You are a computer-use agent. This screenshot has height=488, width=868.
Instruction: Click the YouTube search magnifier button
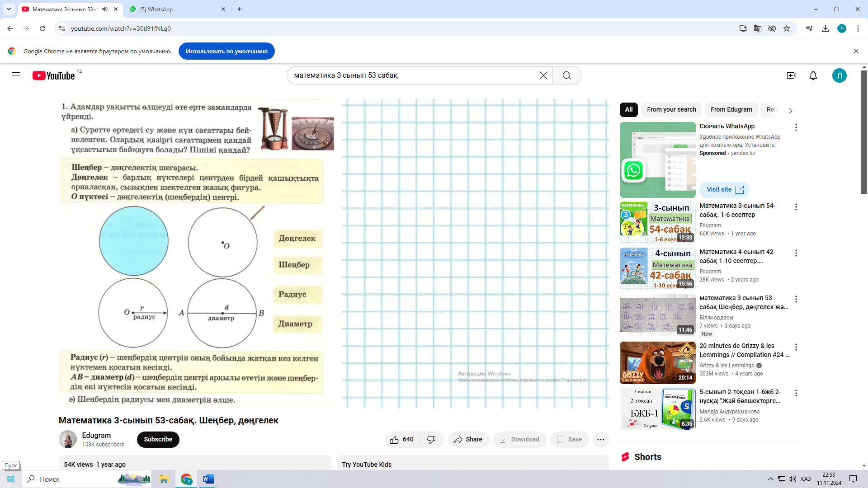tap(566, 75)
